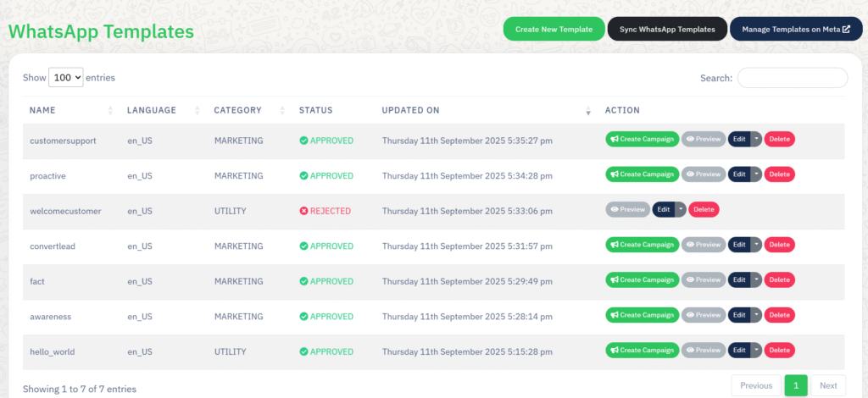Image resolution: width=868 pixels, height=398 pixels.
Task: Delete the hello_world template
Action: coord(780,350)
